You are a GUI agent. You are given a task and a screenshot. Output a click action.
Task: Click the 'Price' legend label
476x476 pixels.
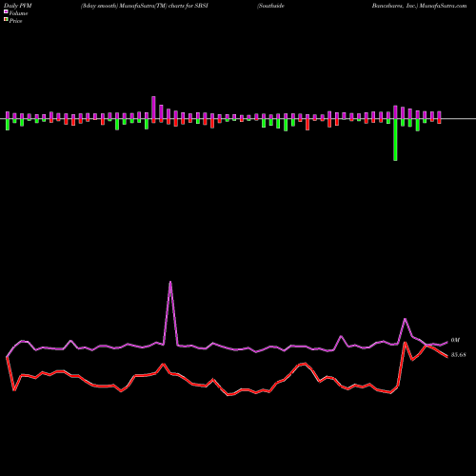pos(15,21)
